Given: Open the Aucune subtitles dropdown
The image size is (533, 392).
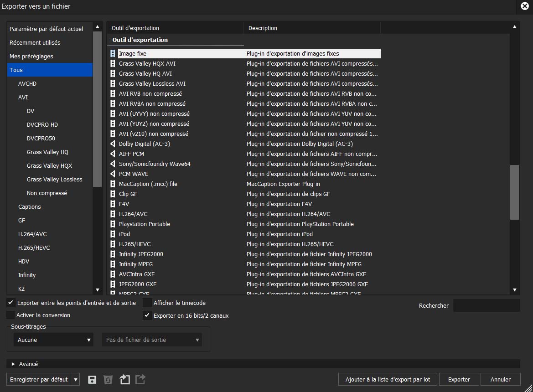Looking at the screenshot, I should 53,340.
